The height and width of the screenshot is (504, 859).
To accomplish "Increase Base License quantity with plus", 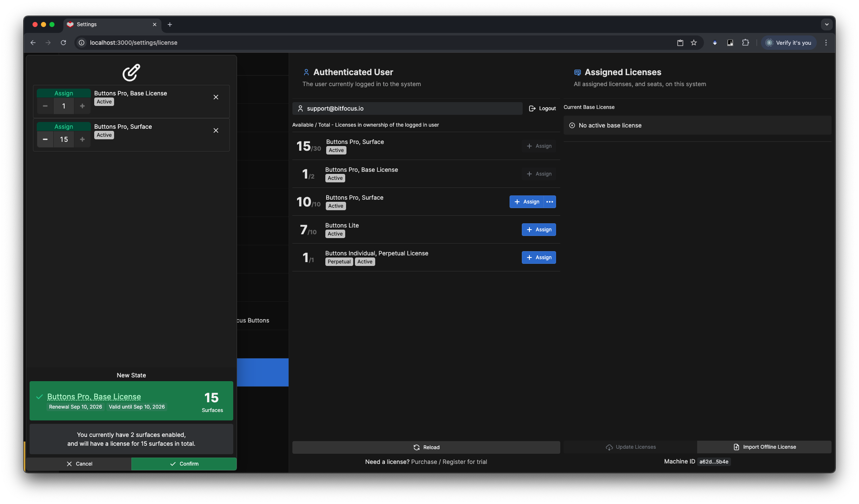I will [x=82, y=106].
